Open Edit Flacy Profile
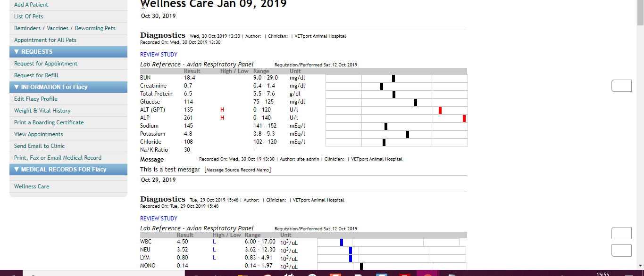The image size is (644, 276). (36, 99)
